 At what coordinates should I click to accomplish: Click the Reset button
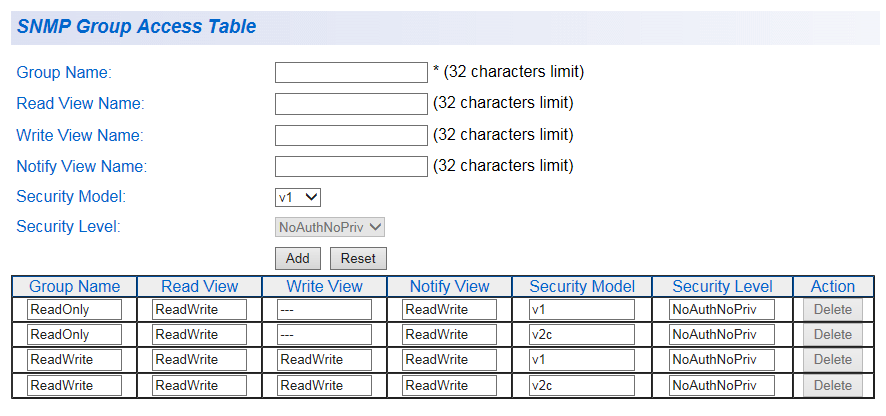[358, 258]
